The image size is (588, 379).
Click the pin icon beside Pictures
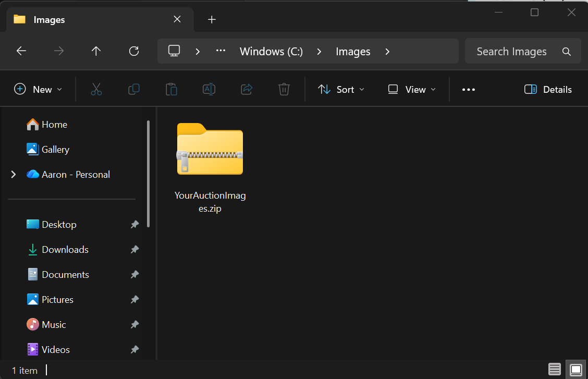134,300
